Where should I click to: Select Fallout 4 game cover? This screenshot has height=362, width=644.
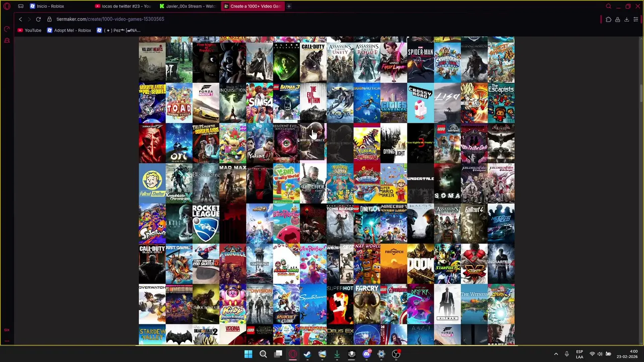pyautogui.click(x=474, y=224)
